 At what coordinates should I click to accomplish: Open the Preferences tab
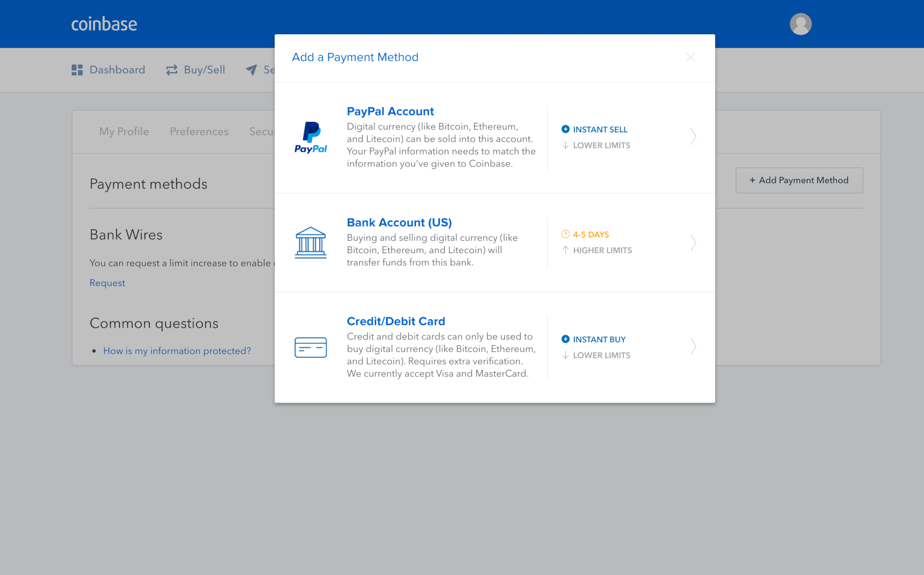[200, 130]
